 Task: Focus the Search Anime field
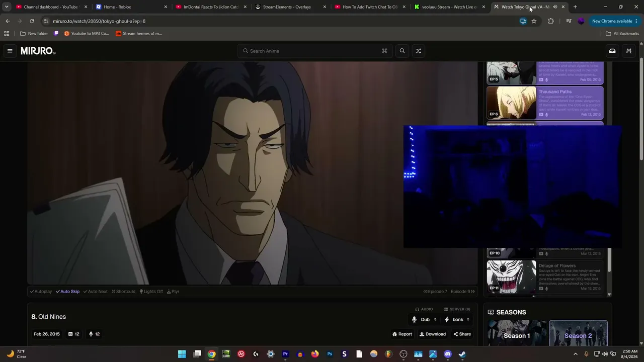coord(314,51)
